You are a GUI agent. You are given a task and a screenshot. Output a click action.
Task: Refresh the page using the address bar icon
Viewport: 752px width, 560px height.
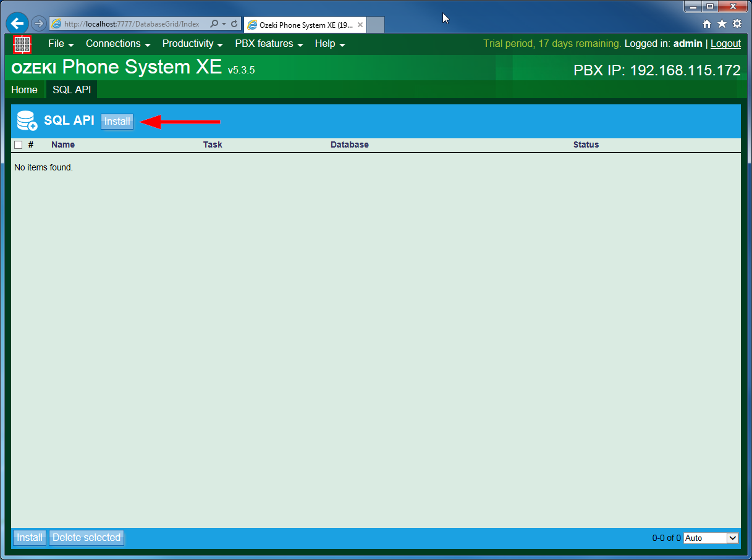(233, 23)
